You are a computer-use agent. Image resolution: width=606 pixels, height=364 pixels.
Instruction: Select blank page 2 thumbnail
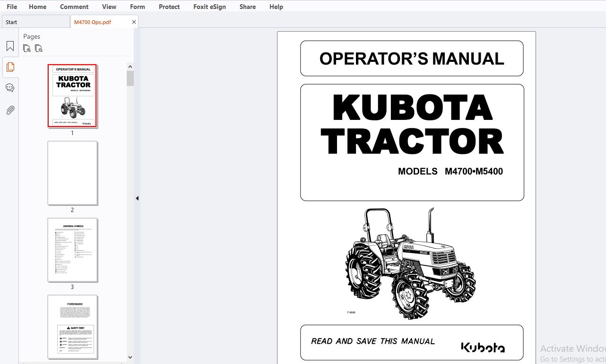pos(72,173)
